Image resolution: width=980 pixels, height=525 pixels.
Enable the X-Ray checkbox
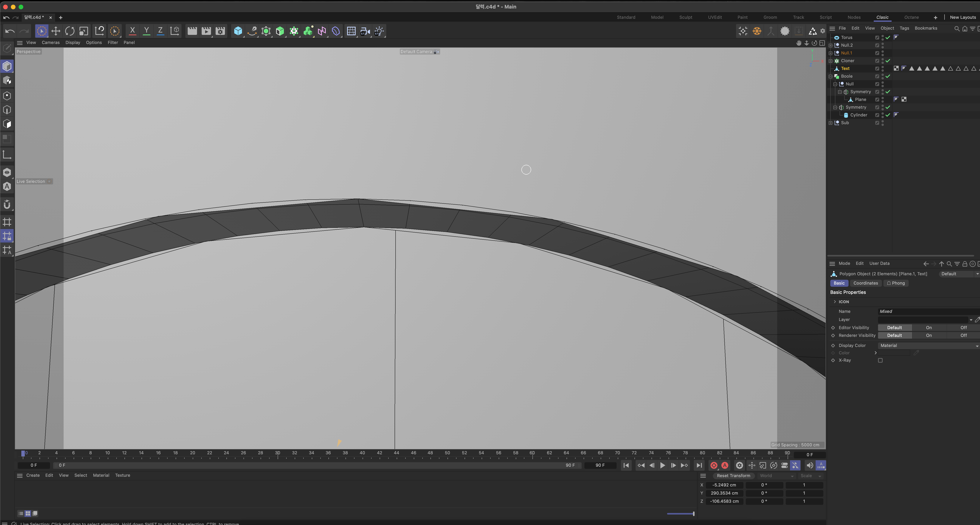click(880, 360)
